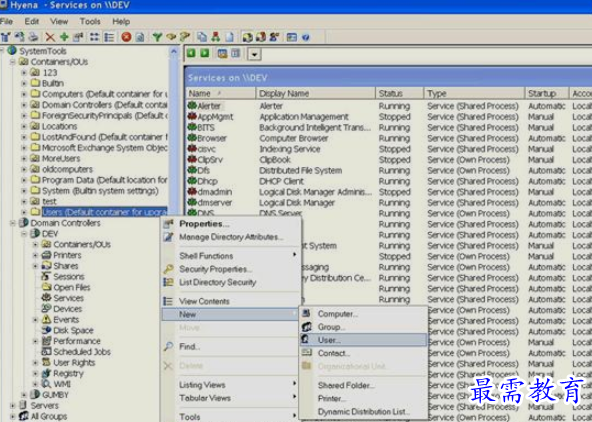Screen dimensions: 592x422
Task: Open the Listing Views submenu
Action: (231, 385)
